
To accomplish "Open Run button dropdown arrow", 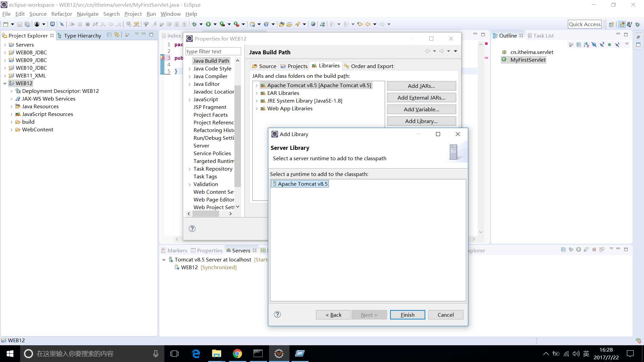I will [215, 24].
